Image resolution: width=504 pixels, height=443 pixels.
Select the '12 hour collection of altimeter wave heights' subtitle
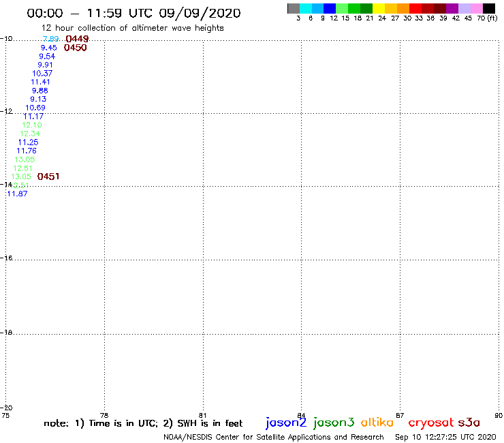(133, 29)
